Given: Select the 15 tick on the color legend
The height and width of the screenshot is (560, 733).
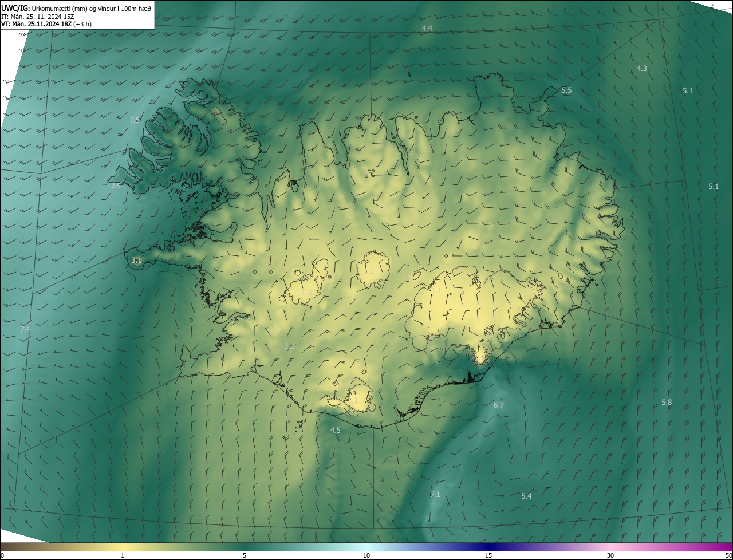Looking at the screenshot, I should point(488,555).
